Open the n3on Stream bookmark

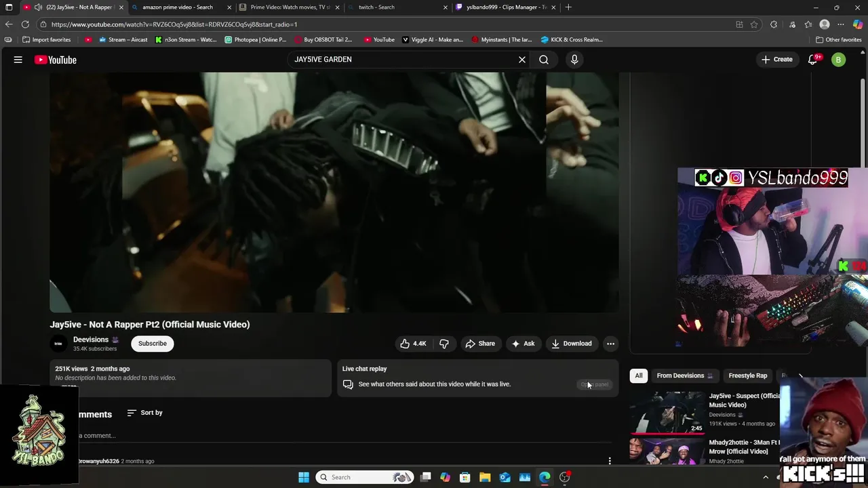186,40
